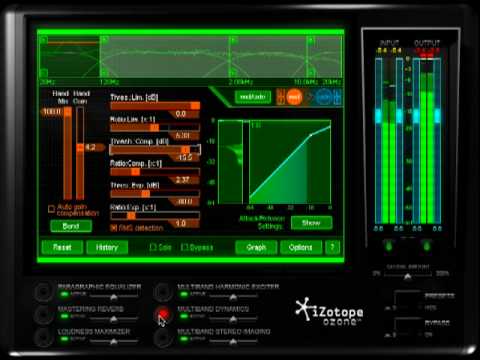Toggle Mastering Reverb active LED
The width and height of the screenshot is (480, 360).
pyautogui.click(x=64, y=316)
